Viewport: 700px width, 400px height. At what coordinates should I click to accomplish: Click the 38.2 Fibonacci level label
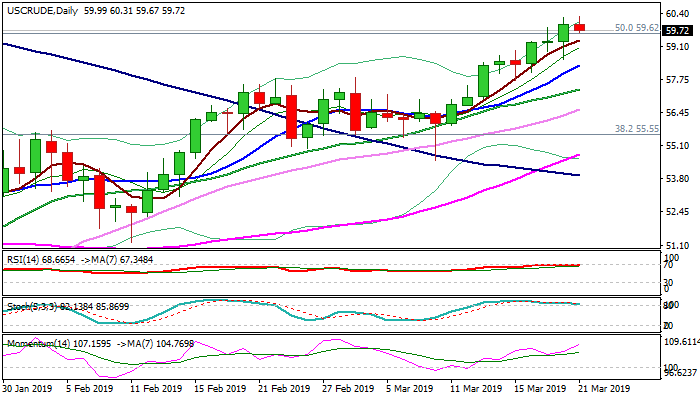pos(636,129)
